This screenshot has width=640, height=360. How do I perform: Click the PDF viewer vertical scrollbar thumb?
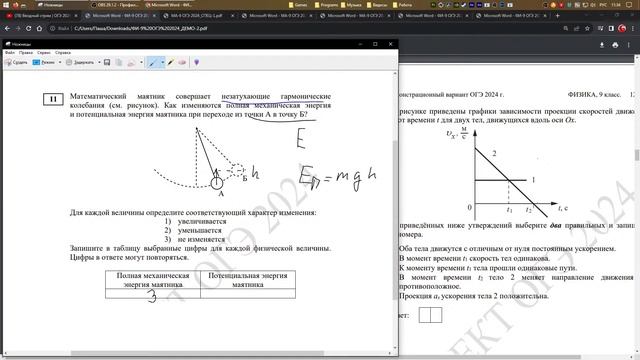coord(637,156)
